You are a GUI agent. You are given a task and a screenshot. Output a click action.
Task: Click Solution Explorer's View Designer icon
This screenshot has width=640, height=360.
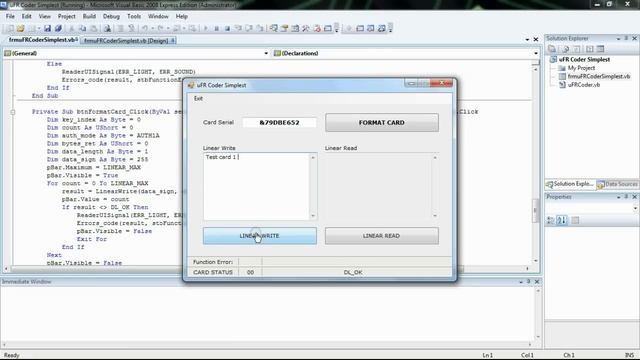600,49
